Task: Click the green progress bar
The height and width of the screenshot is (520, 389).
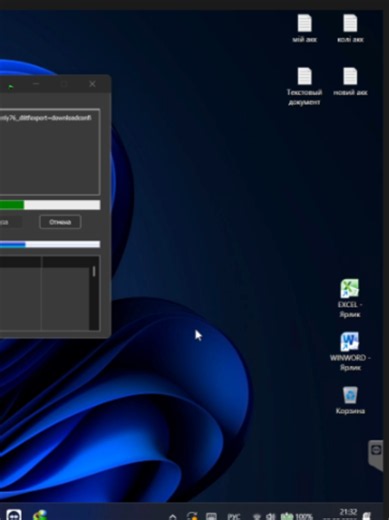Action: coord(50,205)
